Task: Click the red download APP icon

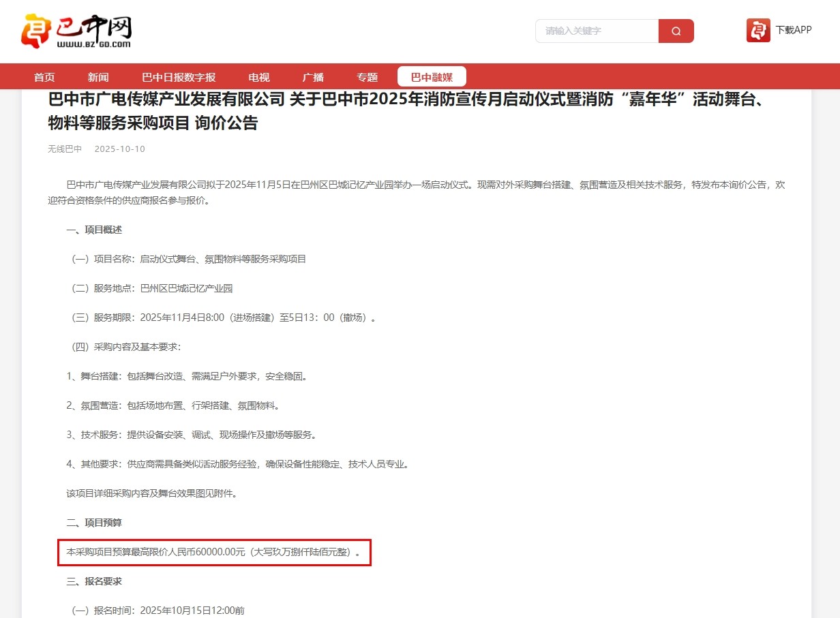Action: click(758, 31)
